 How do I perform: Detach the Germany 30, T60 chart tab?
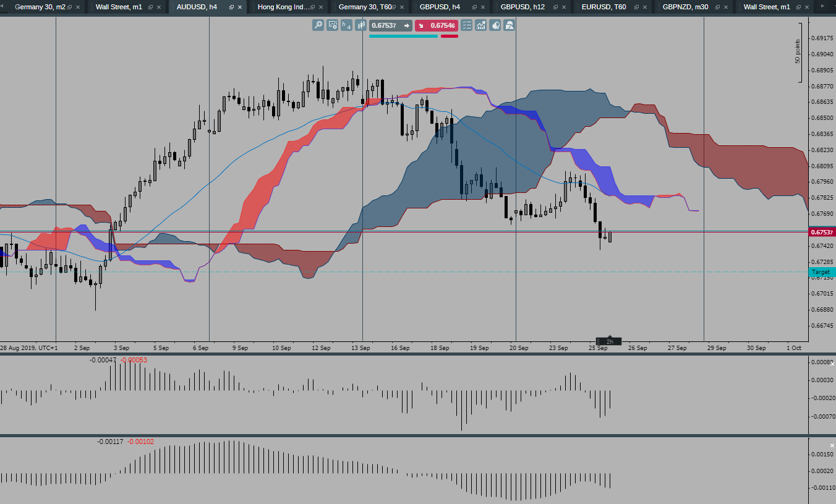(393, 7)
